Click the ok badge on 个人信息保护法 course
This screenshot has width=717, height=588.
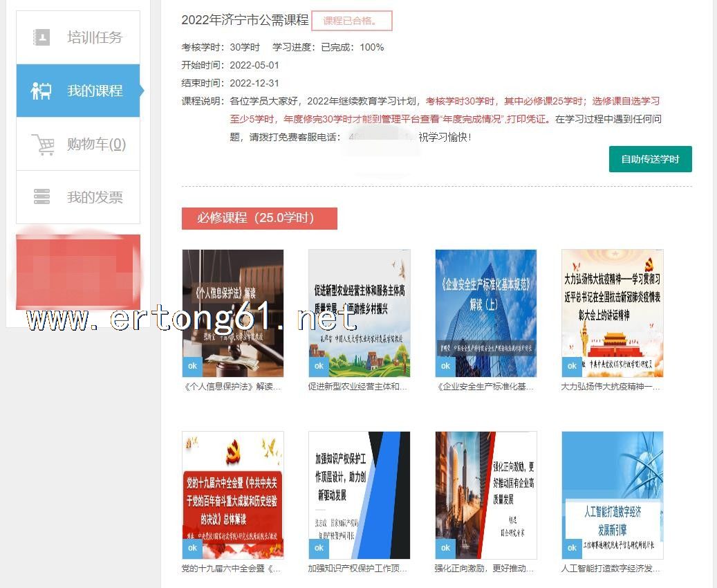pos(192,366)
